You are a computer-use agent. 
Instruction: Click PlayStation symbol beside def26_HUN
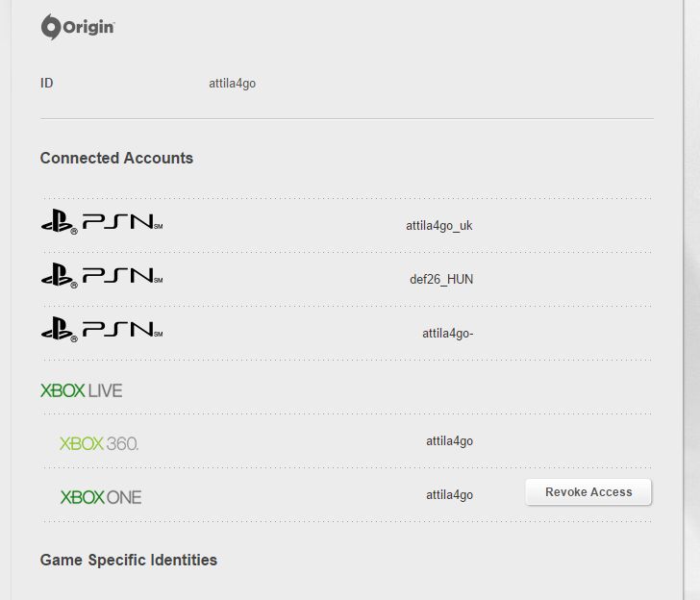tap(58, 276)
